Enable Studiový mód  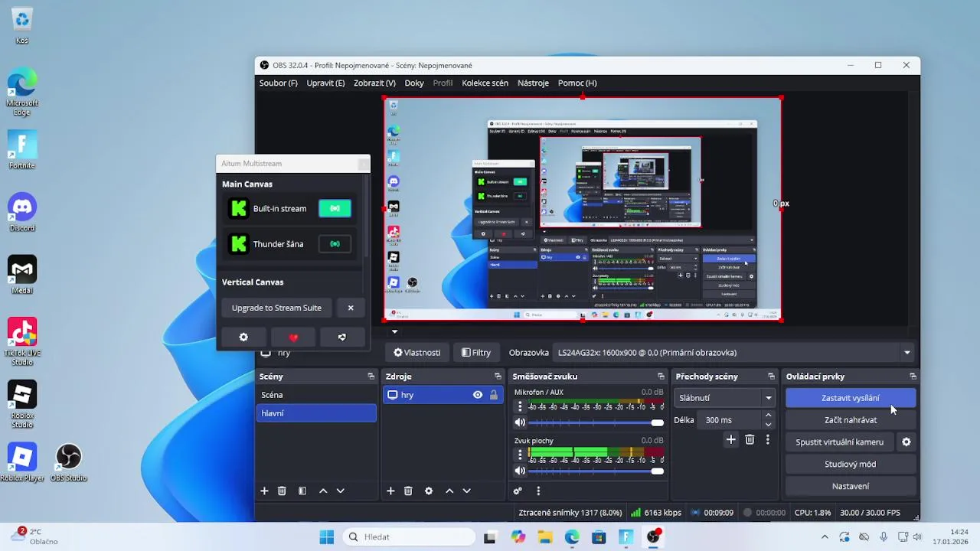click(851, 464)
